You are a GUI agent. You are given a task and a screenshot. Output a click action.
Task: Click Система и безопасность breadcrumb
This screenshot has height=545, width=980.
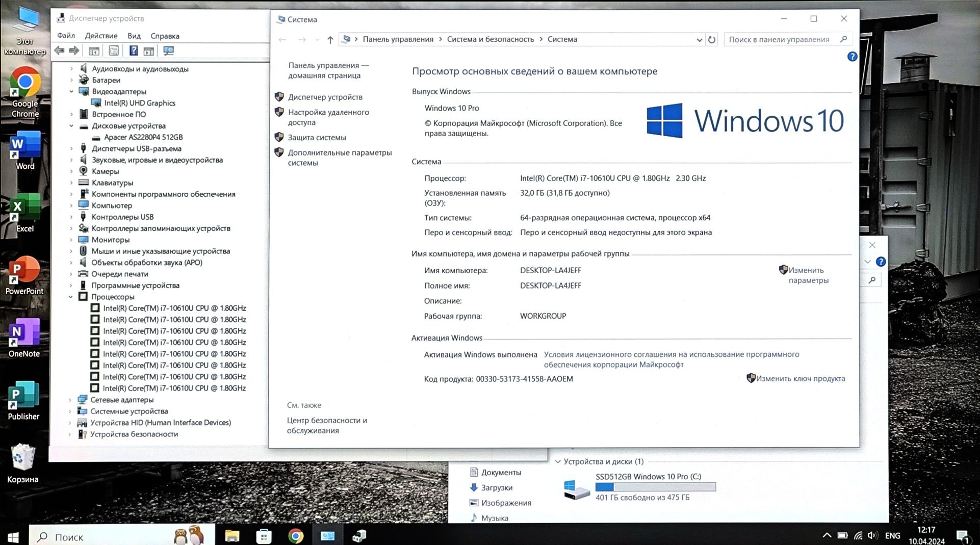pos(491,39)
